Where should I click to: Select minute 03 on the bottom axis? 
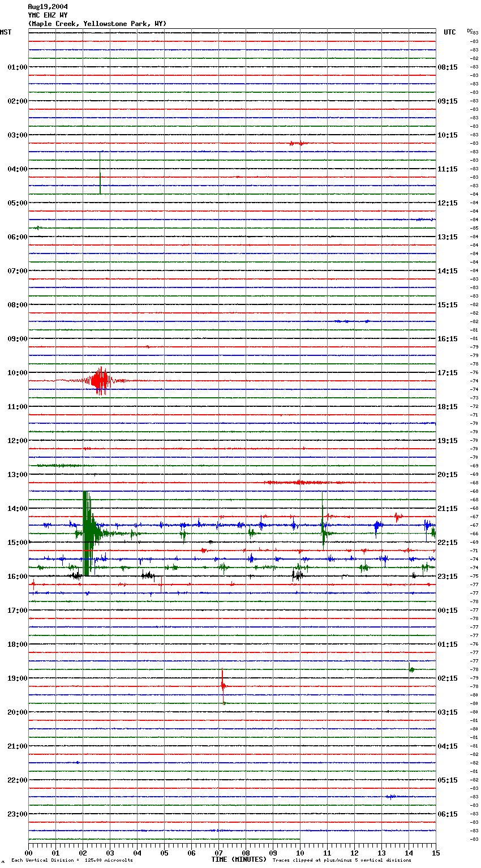pyautogui.click(x=110, y=853)
